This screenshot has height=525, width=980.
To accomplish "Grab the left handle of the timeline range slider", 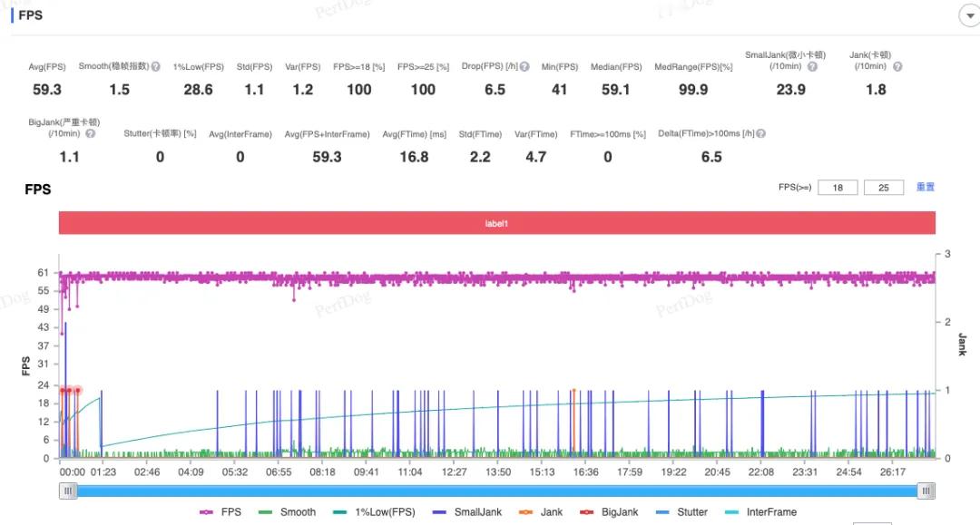I will [68, 491].
